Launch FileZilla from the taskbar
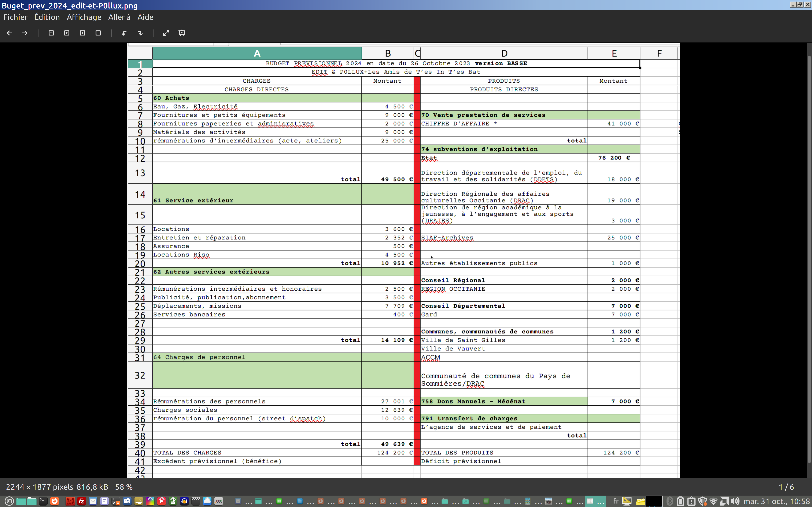The image size is (812, 507). [81, 501]
